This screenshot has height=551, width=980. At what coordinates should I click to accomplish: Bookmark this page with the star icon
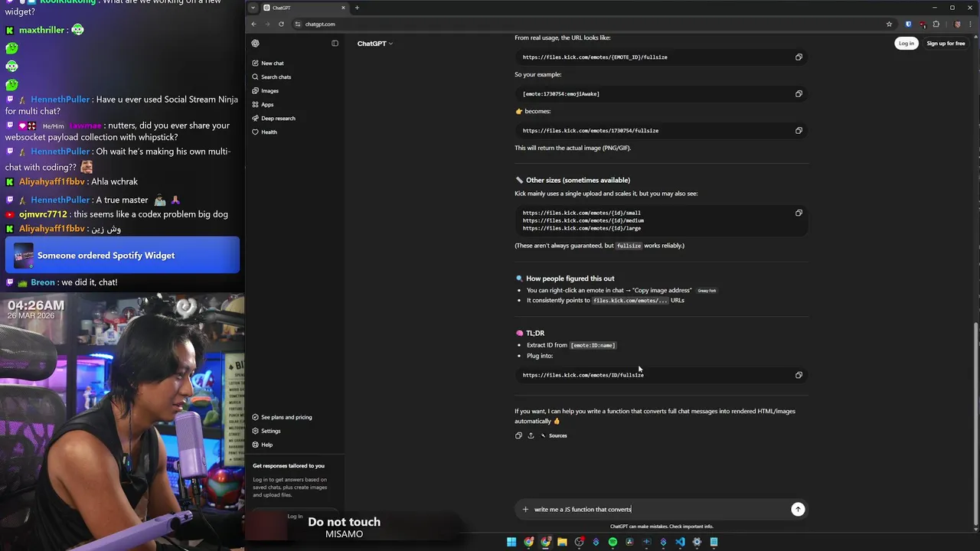pos(889,24)
